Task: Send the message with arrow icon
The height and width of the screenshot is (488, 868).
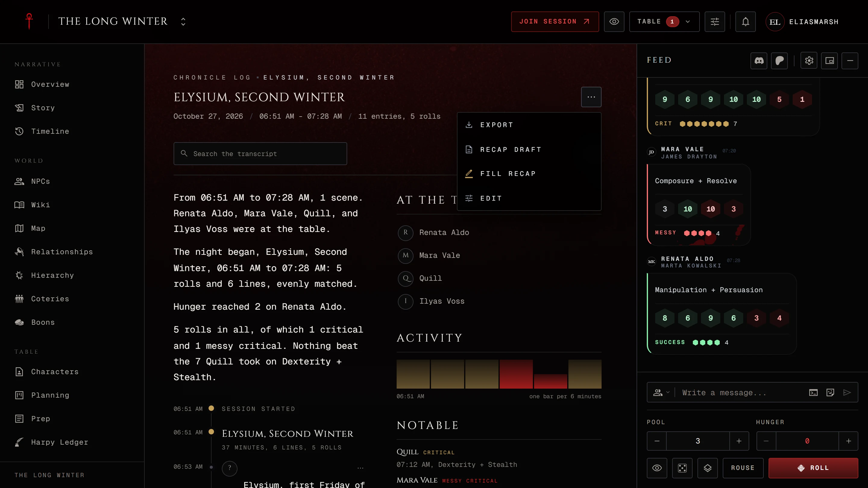Action: coord(847,393)
